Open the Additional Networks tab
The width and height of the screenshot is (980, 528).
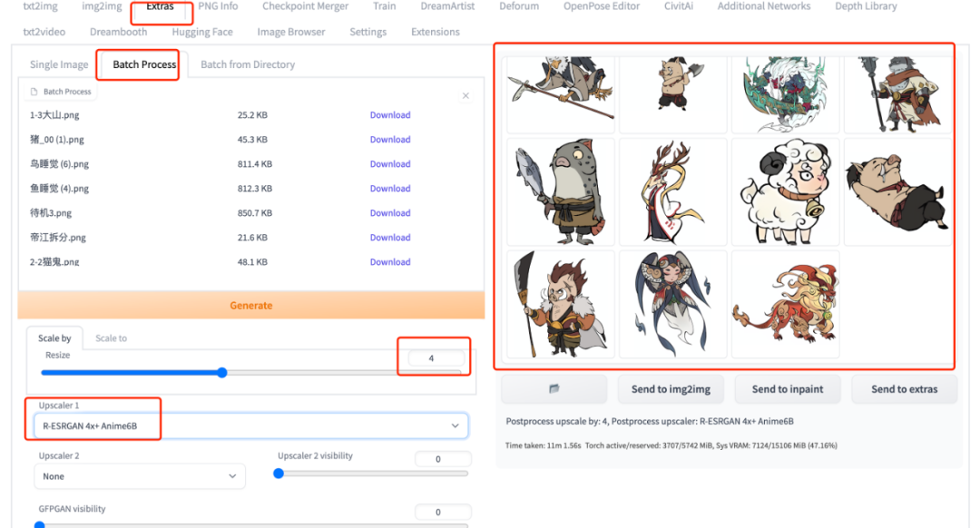[764, 6]
